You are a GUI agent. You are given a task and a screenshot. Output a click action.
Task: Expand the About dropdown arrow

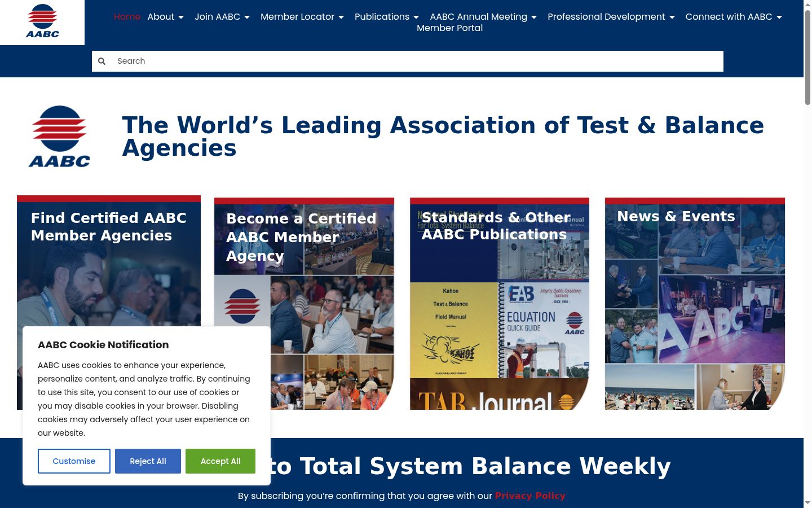181,17
